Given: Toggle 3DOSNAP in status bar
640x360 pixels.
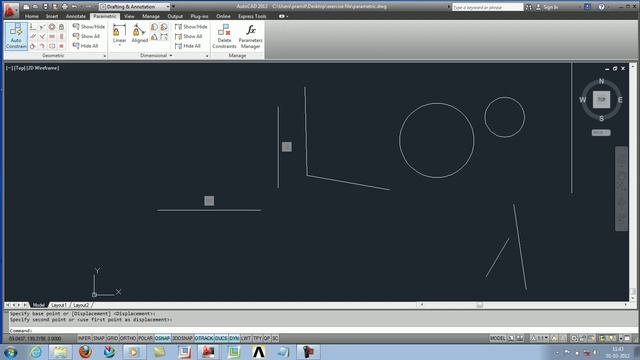Looking at the screenshot, I should coord(182,338).
